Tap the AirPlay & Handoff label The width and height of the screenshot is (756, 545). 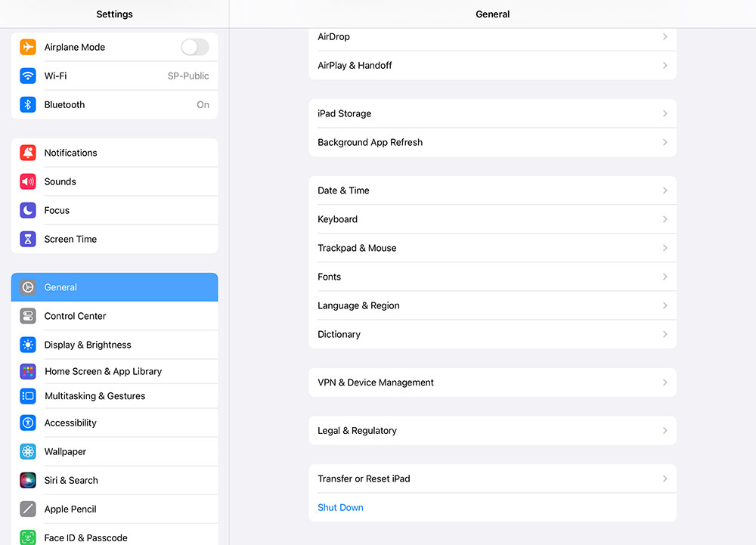click(355, 66)
